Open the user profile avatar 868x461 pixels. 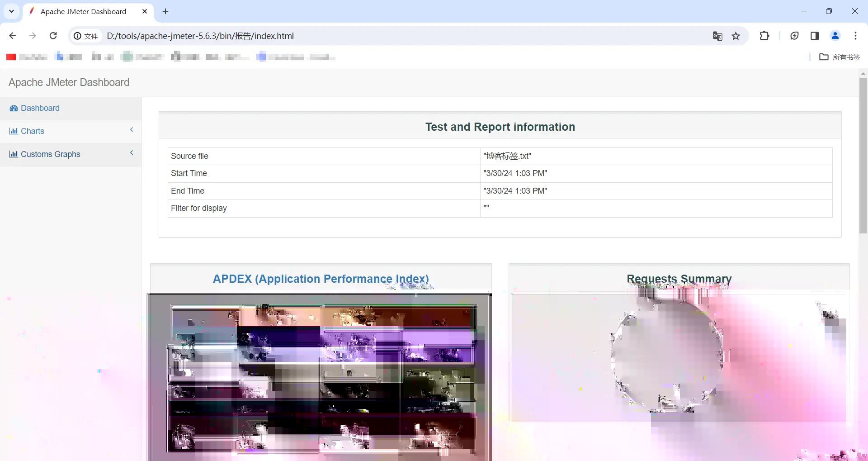pos(835,36)
